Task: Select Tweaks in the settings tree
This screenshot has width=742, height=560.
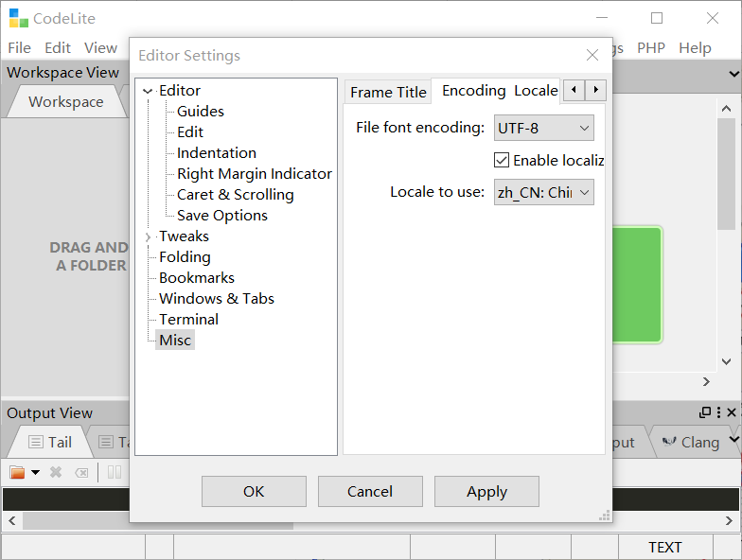Action: [184, 236]
